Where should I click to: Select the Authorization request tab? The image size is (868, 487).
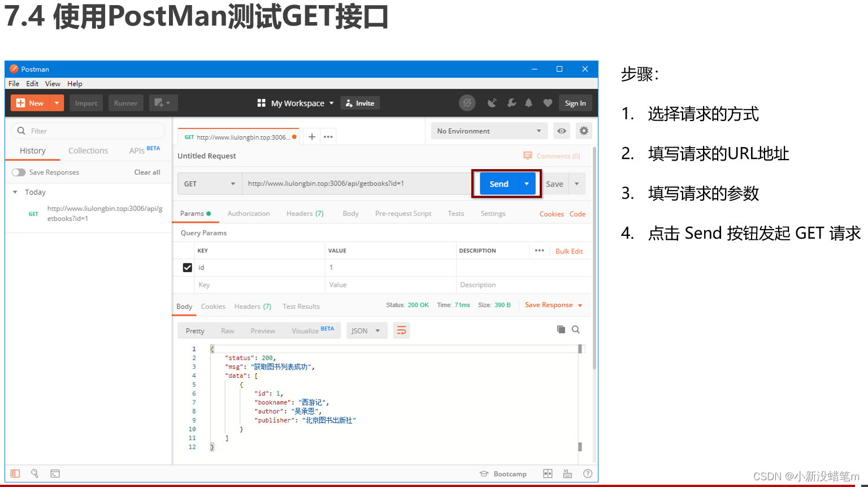(249, 214)
